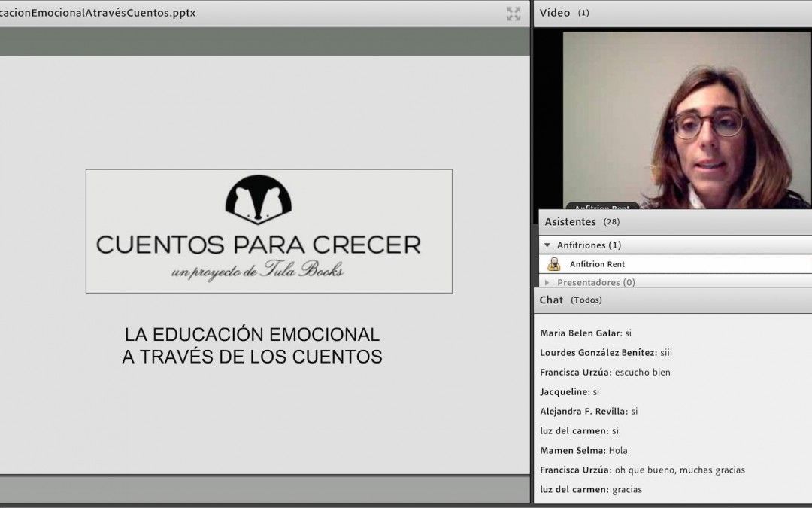Expand the Presentadores (0) group

click(x=547, y=282)
